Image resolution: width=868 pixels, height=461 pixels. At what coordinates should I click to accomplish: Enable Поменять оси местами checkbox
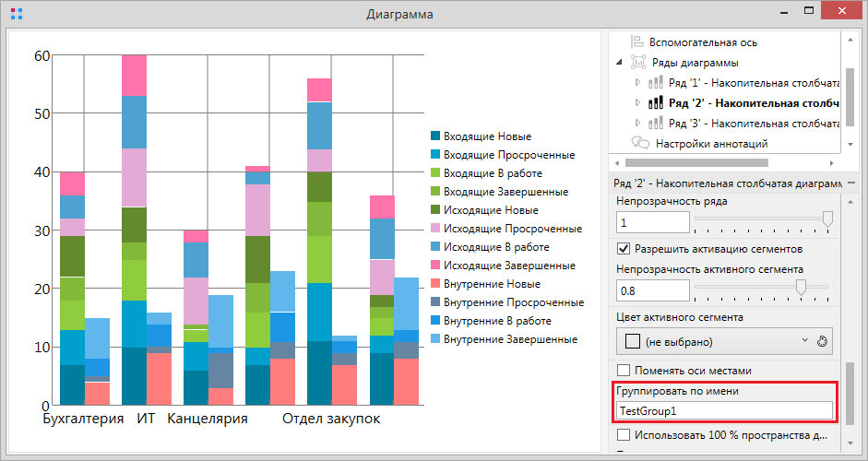[x=624, y=370]
